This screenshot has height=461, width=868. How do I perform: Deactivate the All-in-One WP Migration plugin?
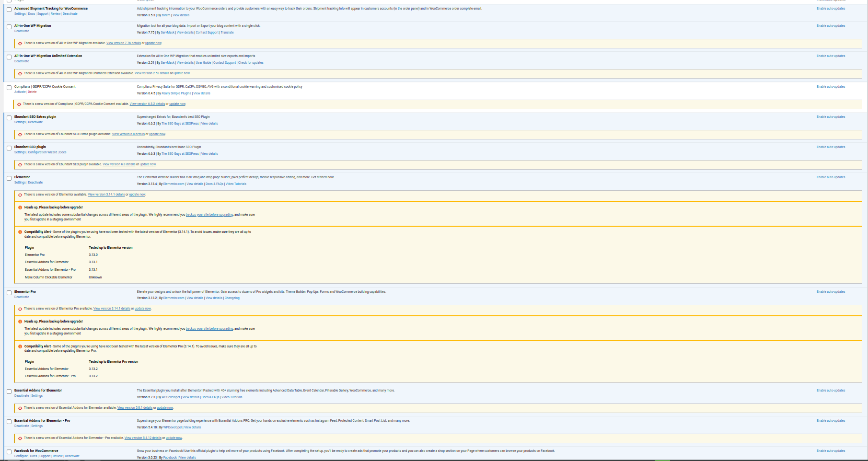[x=22, y=31]
